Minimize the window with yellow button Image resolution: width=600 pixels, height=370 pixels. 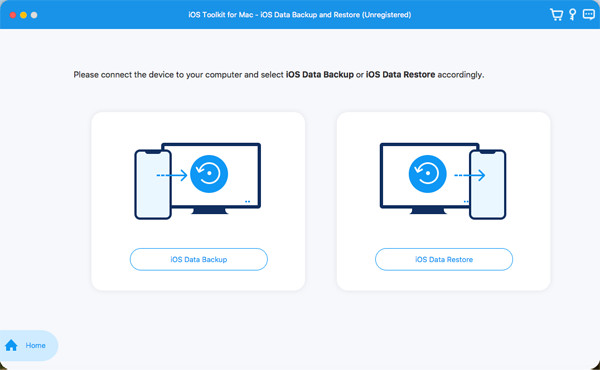click(x=23, y=15)
